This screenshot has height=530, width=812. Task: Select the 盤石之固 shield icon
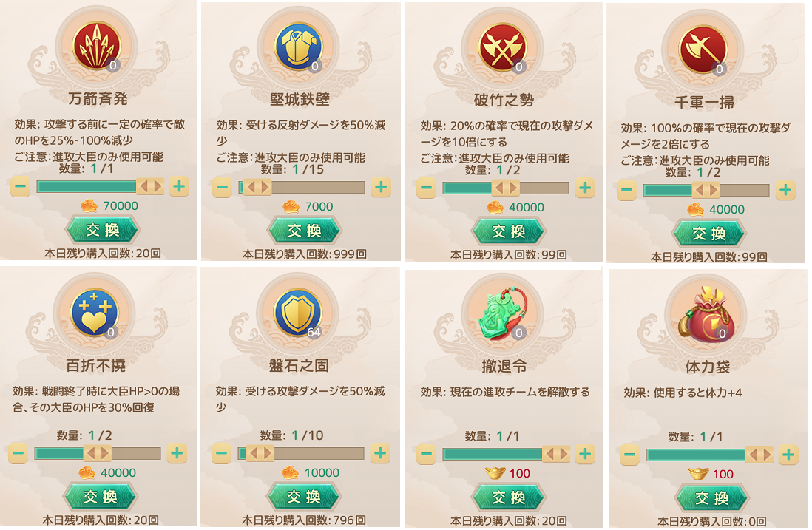click(298, 313)
